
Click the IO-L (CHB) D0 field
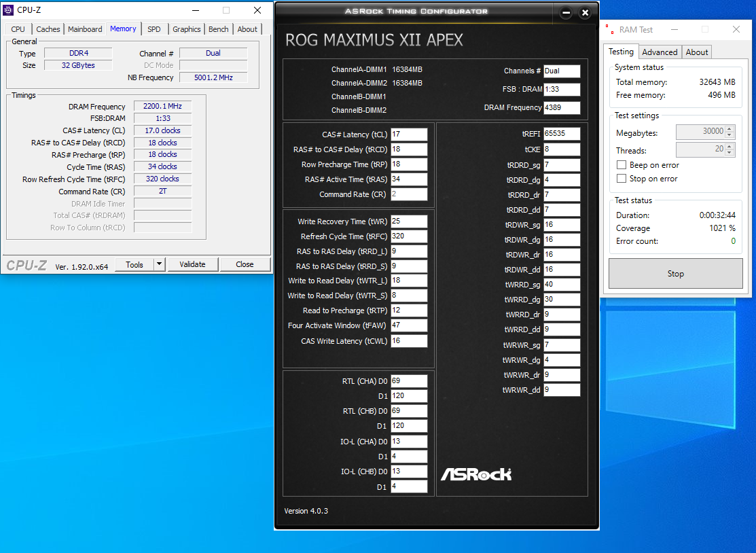(409, 471)
